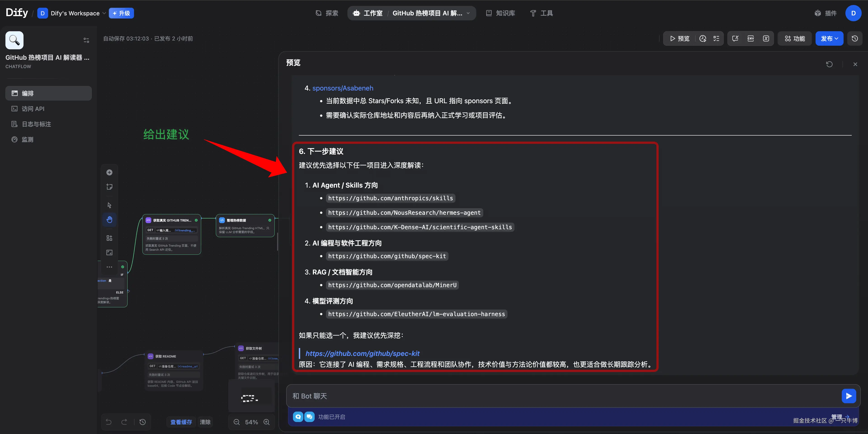
Task: Click the add node plus icon on canvas toolbar
Action: [109, 172]
